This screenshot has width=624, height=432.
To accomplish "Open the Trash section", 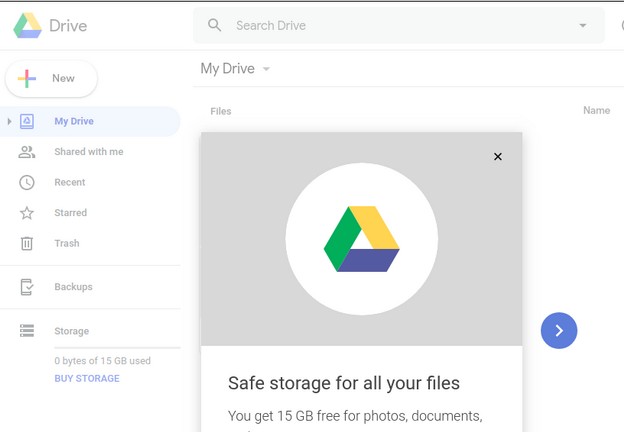I will click(x=67, y=243).
